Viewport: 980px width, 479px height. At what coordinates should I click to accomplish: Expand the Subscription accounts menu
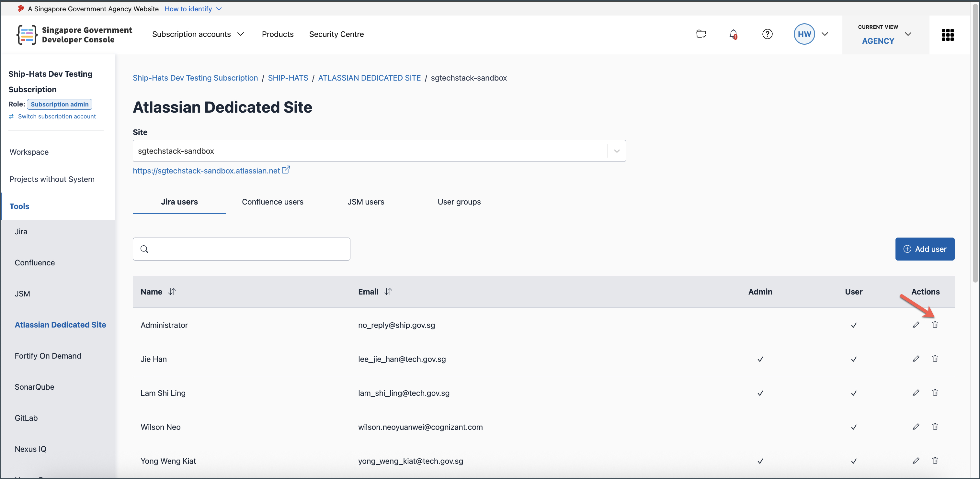point(198,34)
